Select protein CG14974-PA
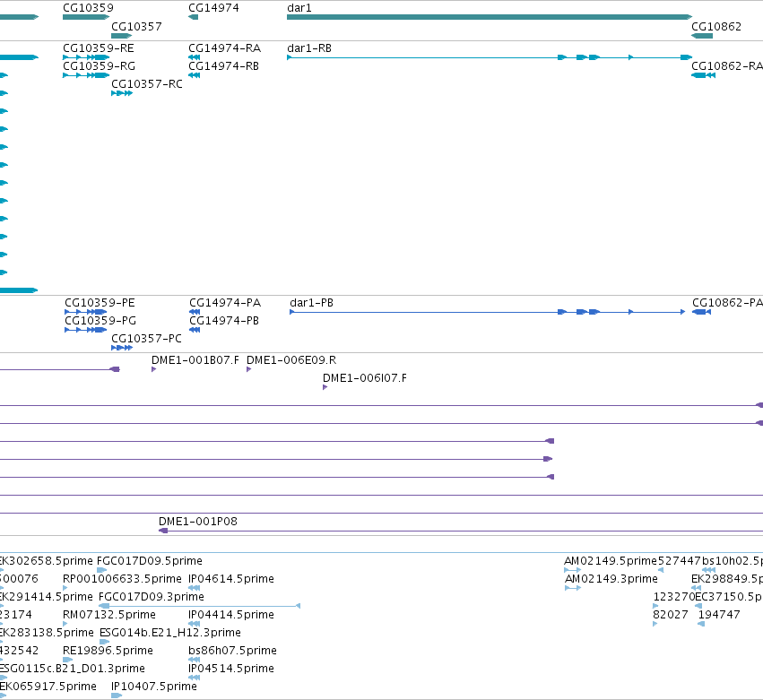The height and width of the screenshot is (700, 763). [x=225, y=303]
